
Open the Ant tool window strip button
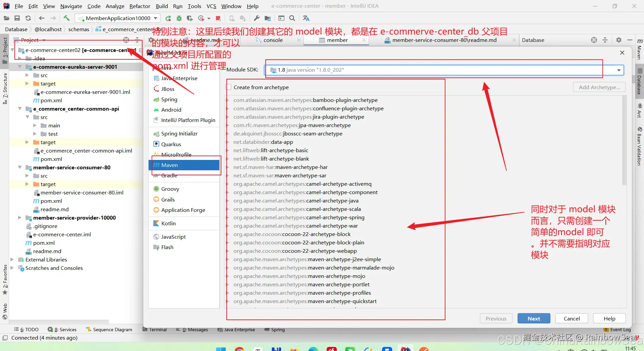(640, 110)
